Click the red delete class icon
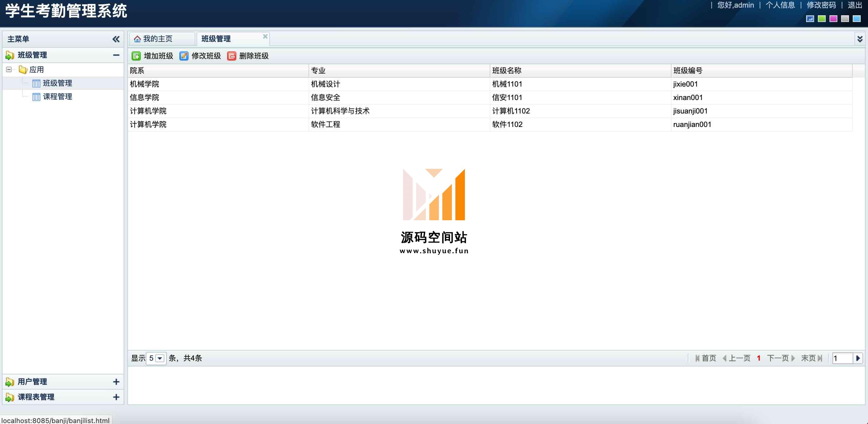Screen dimensions: 868x424 pos(231,56)
